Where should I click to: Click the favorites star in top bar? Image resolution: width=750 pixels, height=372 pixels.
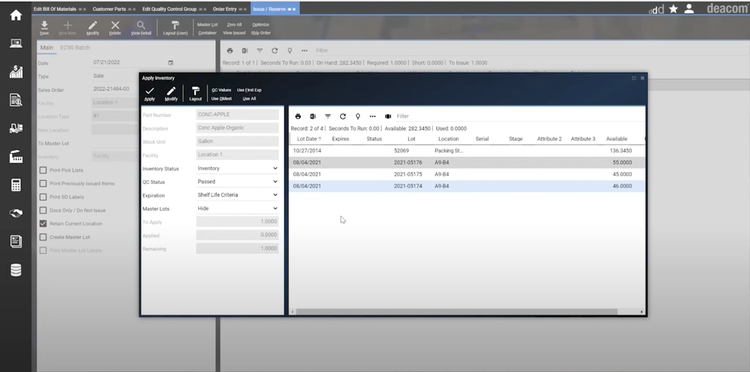(673, 9)
